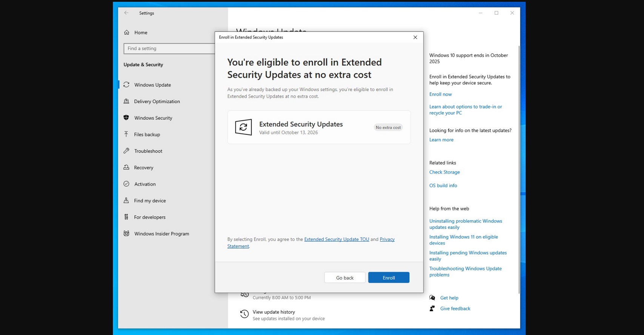This screenshot has height=335, width=644.
Task: Click the Windows Update sync icon in sidebar
Action: point(126,85)
